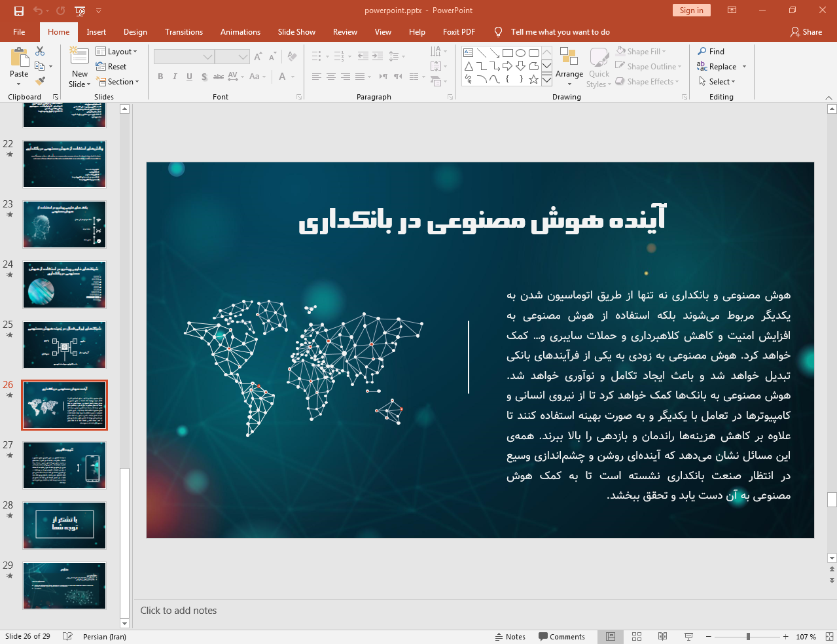The image size is (837, 644).
Task: Toggle Bold formatting button
Action: coord(160,77)
